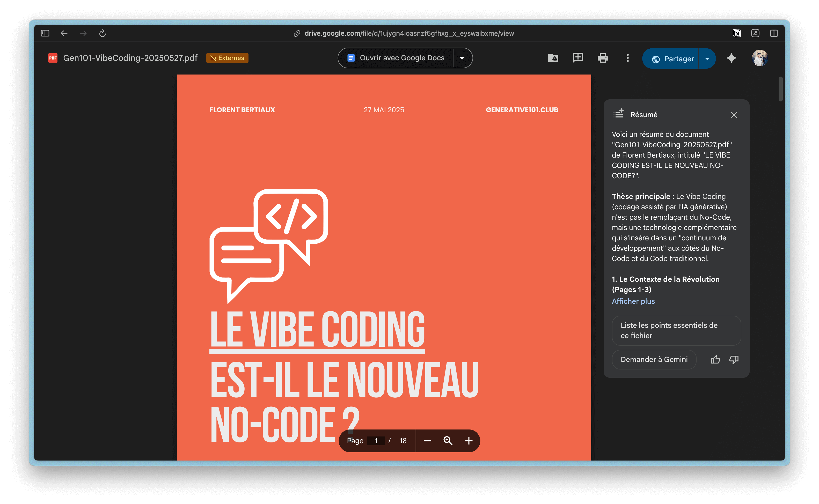819x504 pixels.
Task: Open the three-dot more actions menu
Action: 628,58
